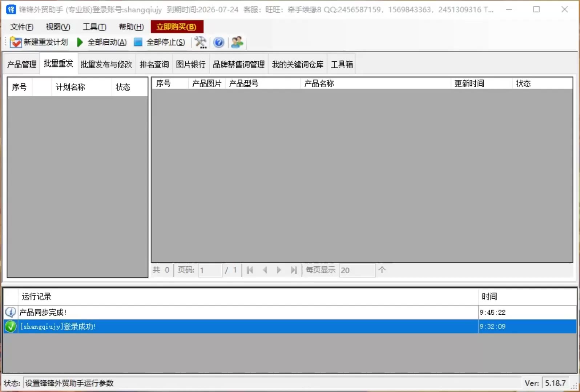Open the 品牌禁售词管理 tab
Viewport: 580px width, 392px height.
(x=239, y=64)
